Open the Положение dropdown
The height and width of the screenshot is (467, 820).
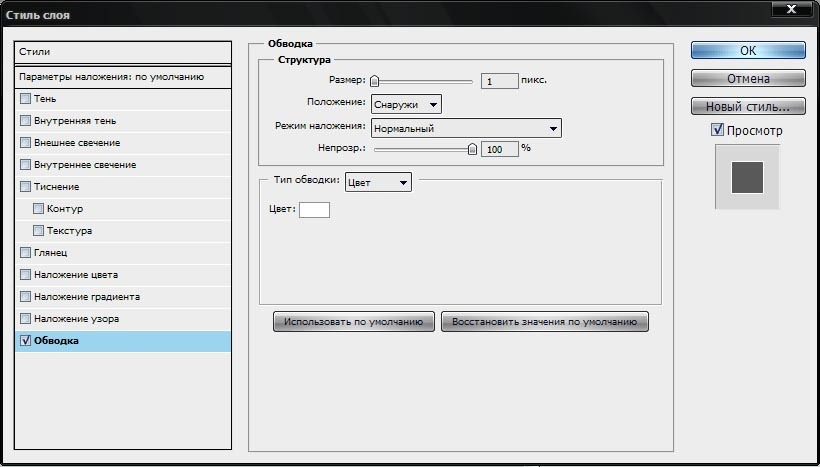click(x=406, y=104)
